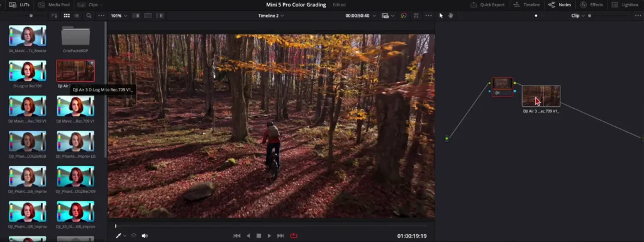The height and width of the screenshot is (242, 644).
Task: Open the CinePacksM2P folder
Action: [75, 36]
